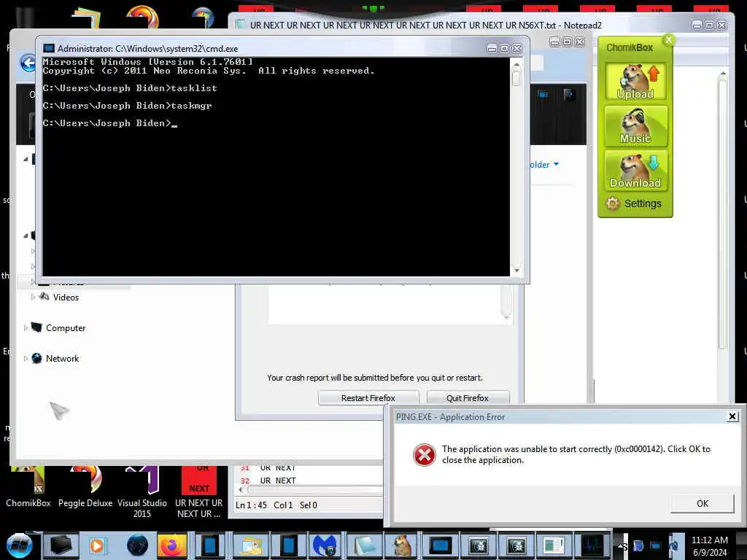Click Quit Firefox in crash reporter

(x=468, y=397)
